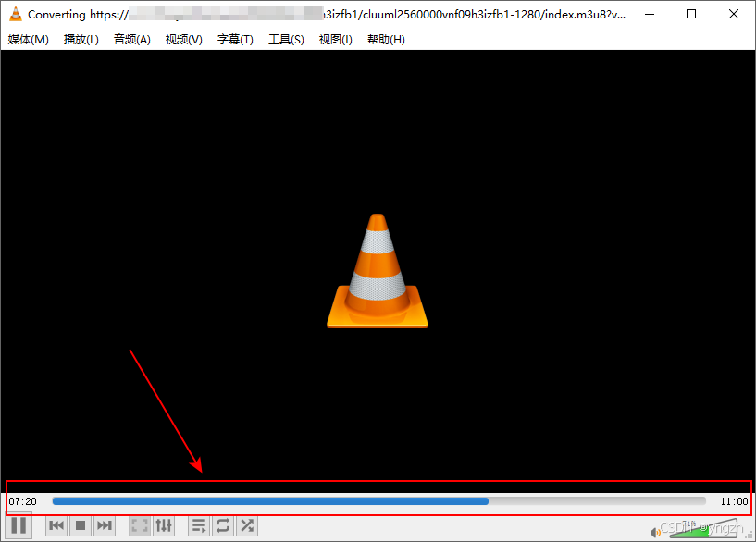The image size is (756, 542).
Task: Pause playback with the pause button
Action: pos(19,525)
